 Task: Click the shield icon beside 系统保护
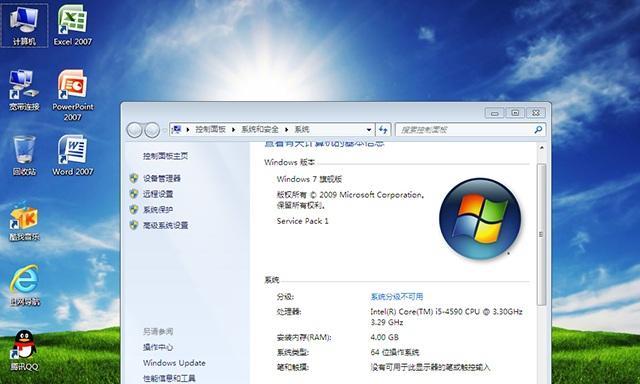click(134, 209)
